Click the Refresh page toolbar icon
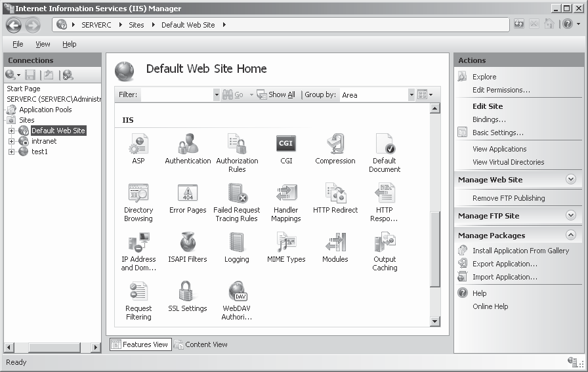The image size is (588, 372). click(519, 24)
